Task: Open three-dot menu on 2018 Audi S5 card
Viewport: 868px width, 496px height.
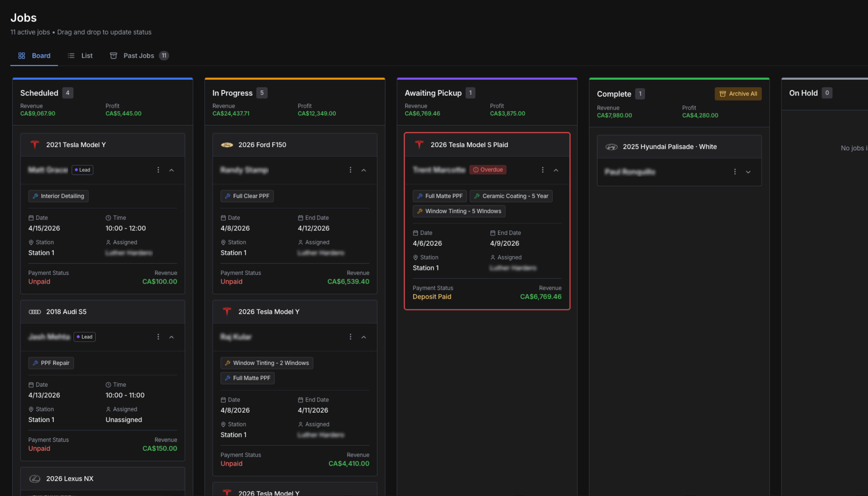Action: coord(158,337)
